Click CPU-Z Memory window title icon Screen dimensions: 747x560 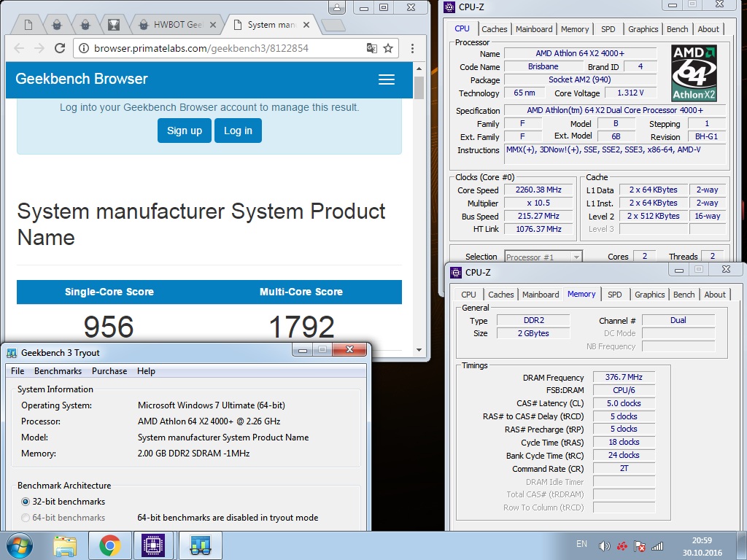[456, 273]
